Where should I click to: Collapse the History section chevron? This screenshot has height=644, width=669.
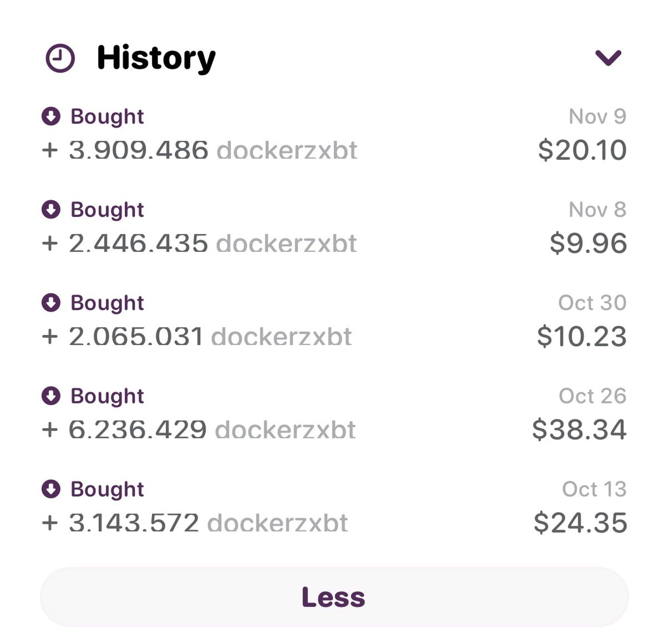point(608,57)
